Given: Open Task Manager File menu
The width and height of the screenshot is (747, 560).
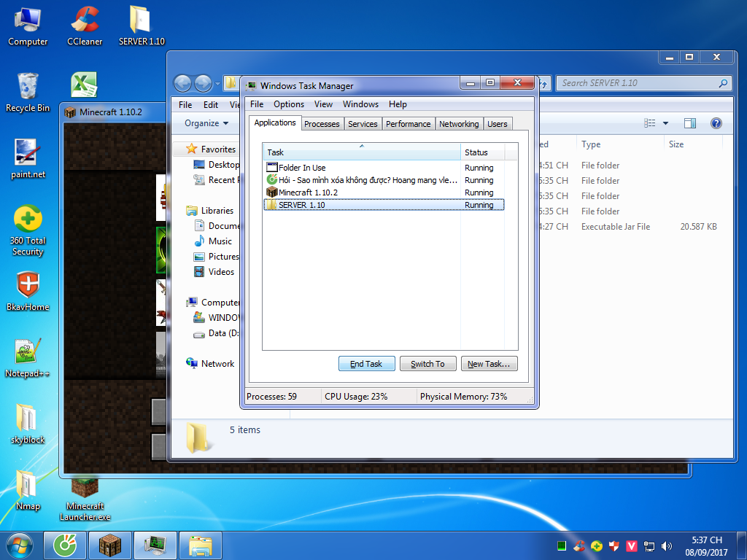Looking at the screenshot, I should pos(257,104).
